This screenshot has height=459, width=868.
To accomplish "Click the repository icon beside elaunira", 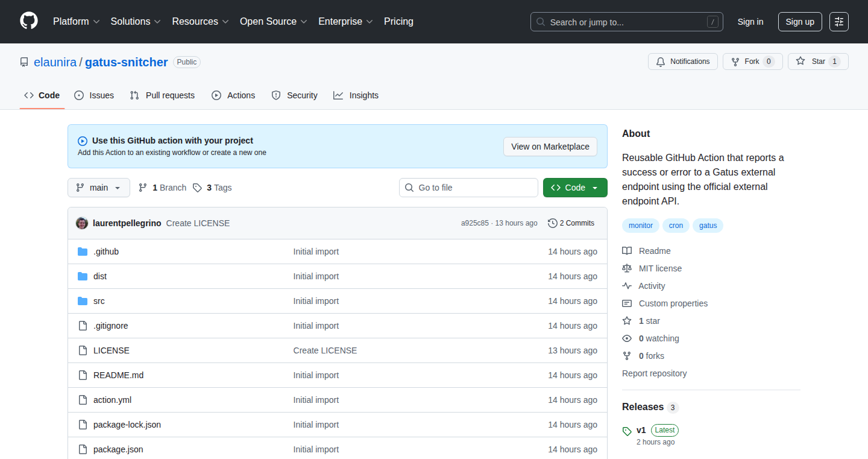I will click(24, 62).
